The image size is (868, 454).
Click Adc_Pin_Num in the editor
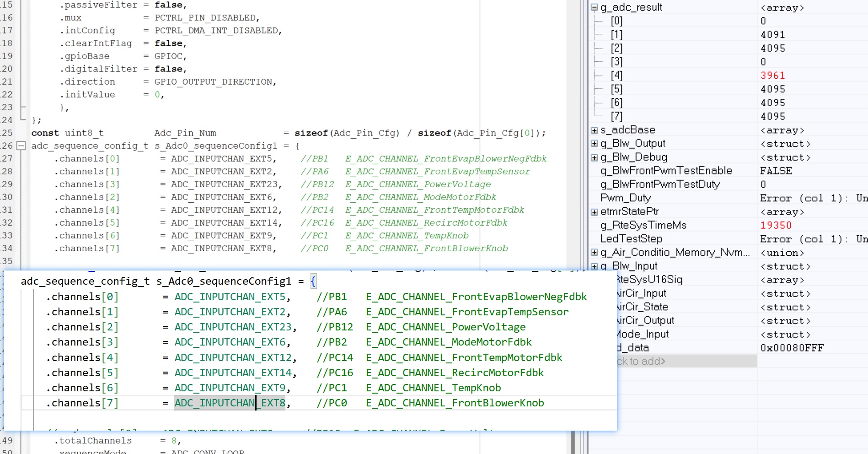point(185,133)
